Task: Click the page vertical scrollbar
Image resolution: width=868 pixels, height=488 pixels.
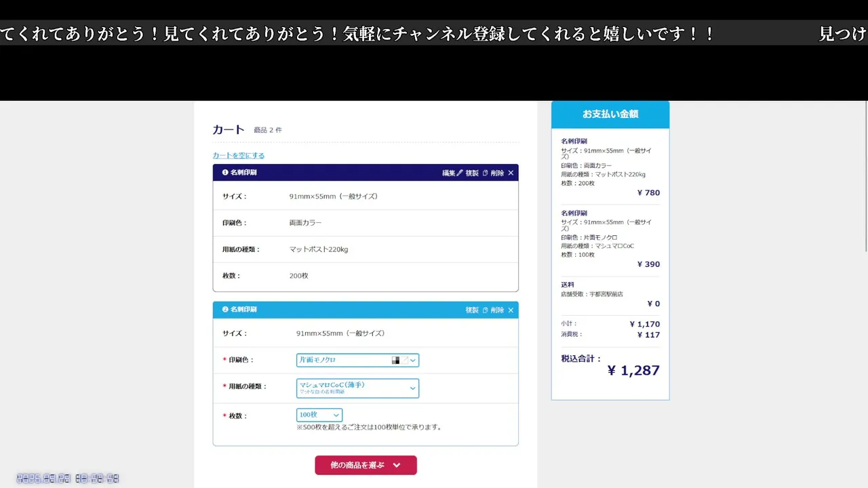Action: click(x=865, y=176)
